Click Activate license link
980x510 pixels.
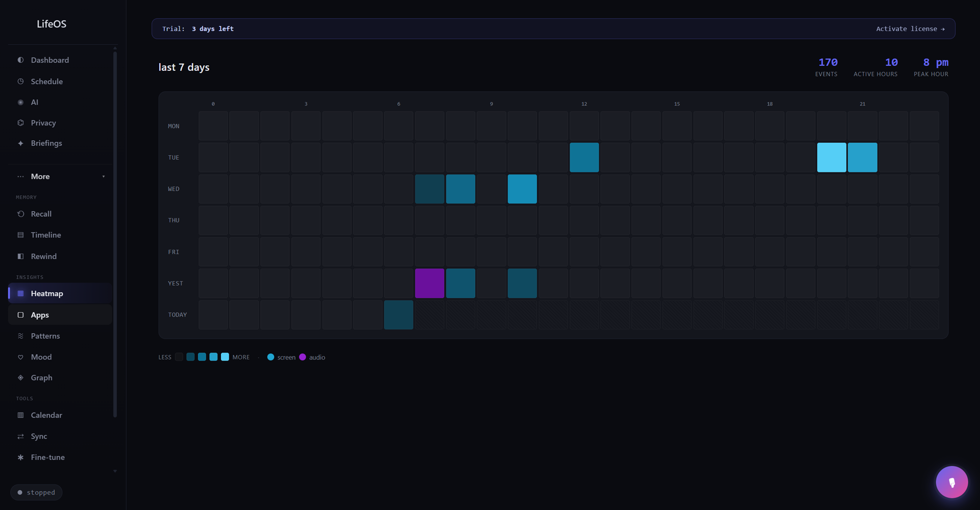point(910,29)
